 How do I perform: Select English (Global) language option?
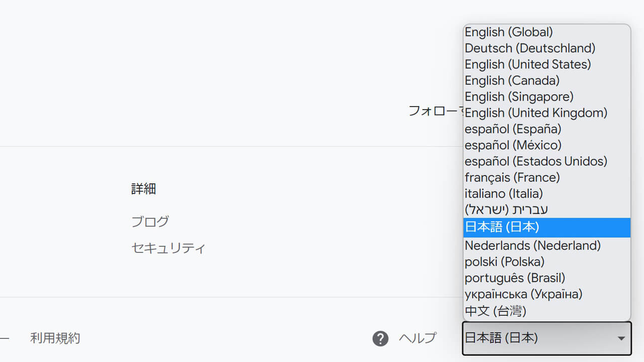[x=508, y=32]
